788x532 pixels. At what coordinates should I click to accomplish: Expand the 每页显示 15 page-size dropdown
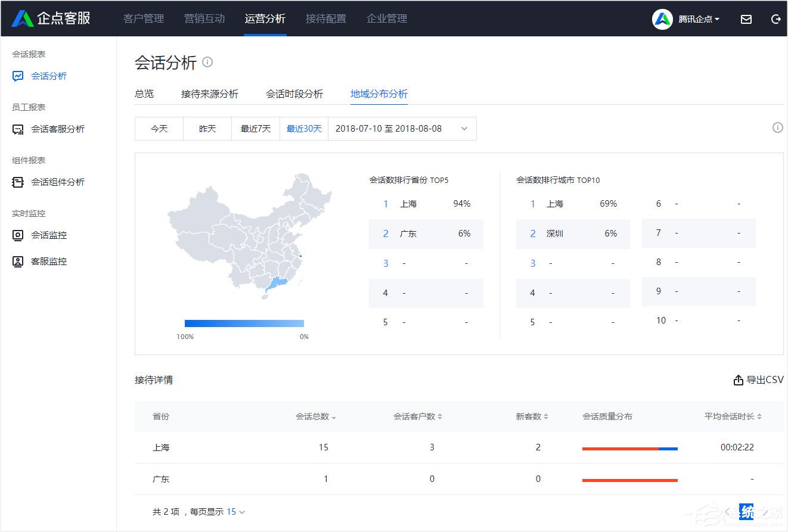point(234,511)
